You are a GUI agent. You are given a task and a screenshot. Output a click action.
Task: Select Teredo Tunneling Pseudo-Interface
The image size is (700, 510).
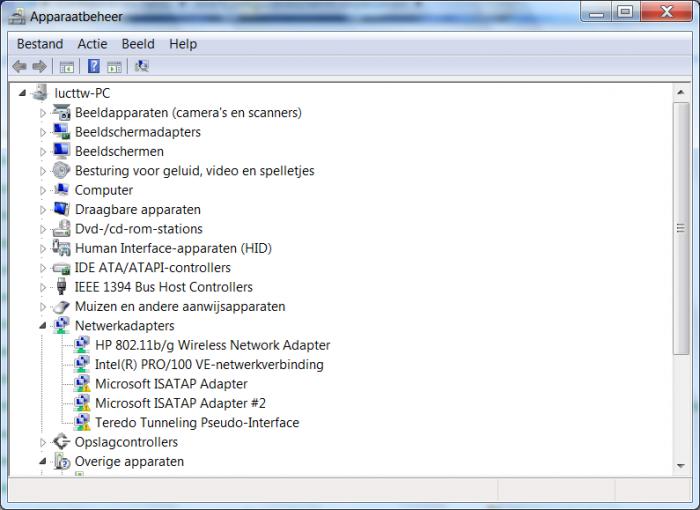tap(197, 422)
